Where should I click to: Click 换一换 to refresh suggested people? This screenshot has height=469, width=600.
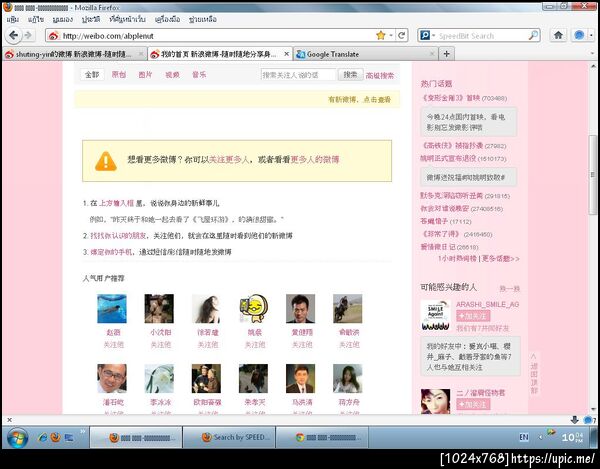[x=510, y=288]
